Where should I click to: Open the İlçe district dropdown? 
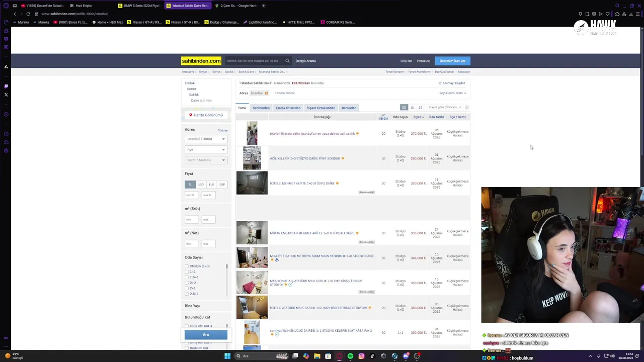point(206,149)
